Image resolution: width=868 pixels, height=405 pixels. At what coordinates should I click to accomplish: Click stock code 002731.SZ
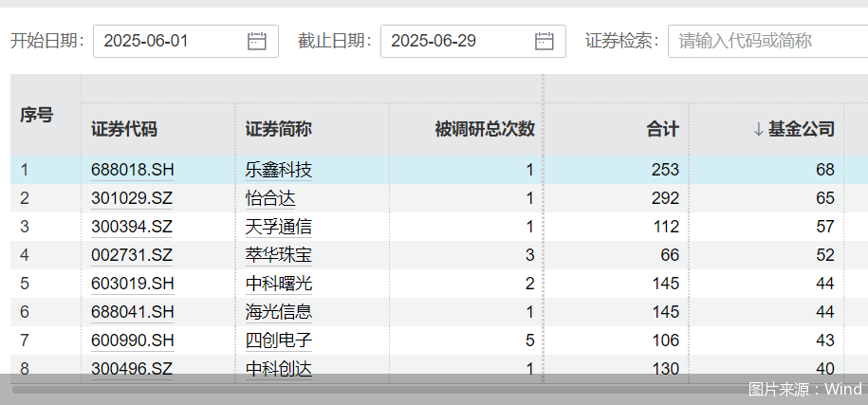pyautogui.click(x=132, y=255)
